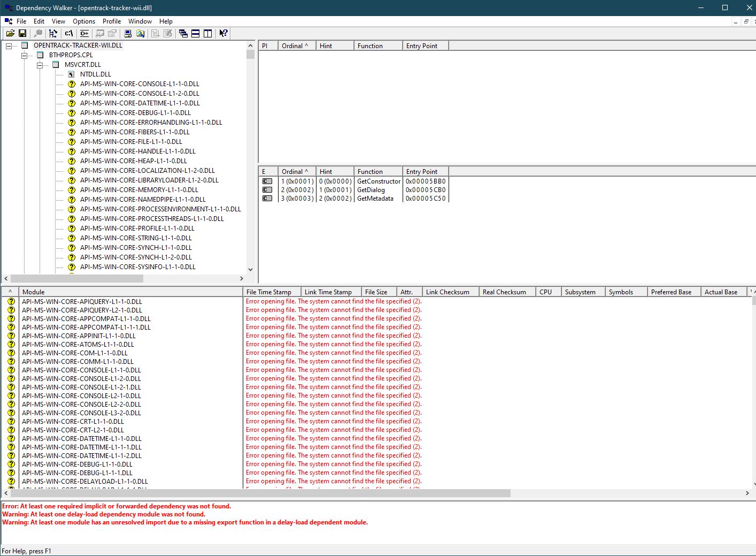Click the tree pane horizontal scrollbar thumb
The width and height of the screenshot is (756, 556).
pos(77,278)
